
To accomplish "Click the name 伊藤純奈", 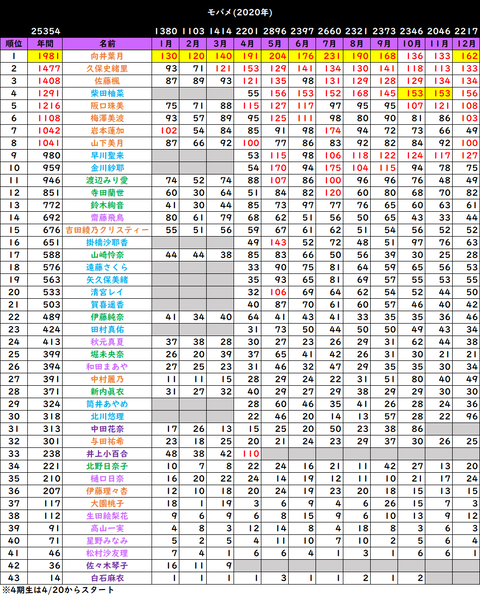I will pos(107,317).
